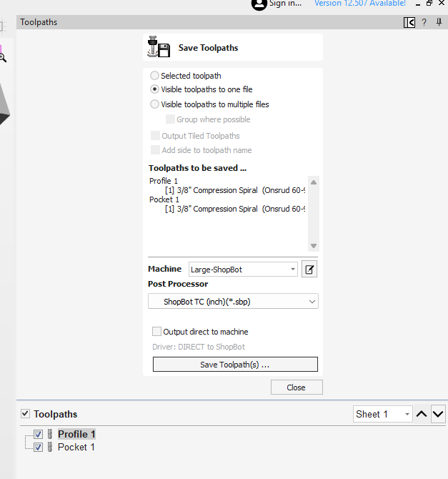Click the Profile 1 tool bit icon
This screenshot has height=479, width=448.
pyautogui.click(x=50, y=434)
